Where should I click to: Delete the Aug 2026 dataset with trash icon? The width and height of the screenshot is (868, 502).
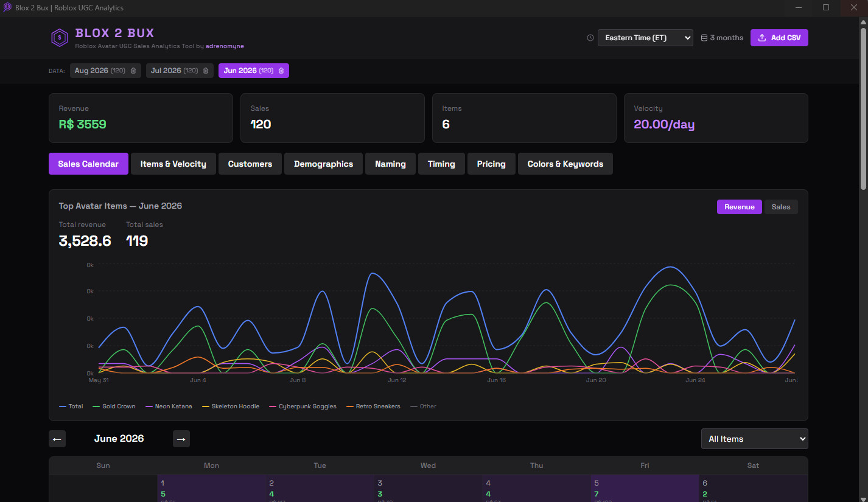point(133,71)
